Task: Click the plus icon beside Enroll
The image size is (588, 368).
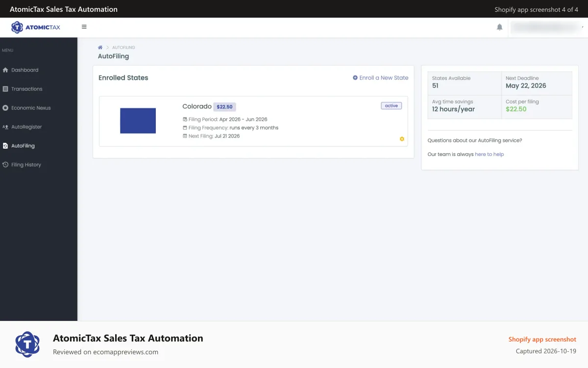Action: pos(355,78)
